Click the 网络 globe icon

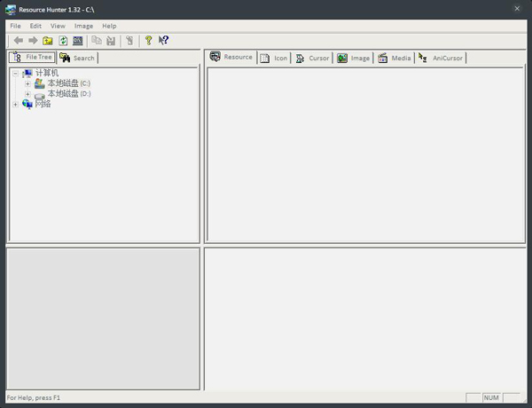(27, 104)
